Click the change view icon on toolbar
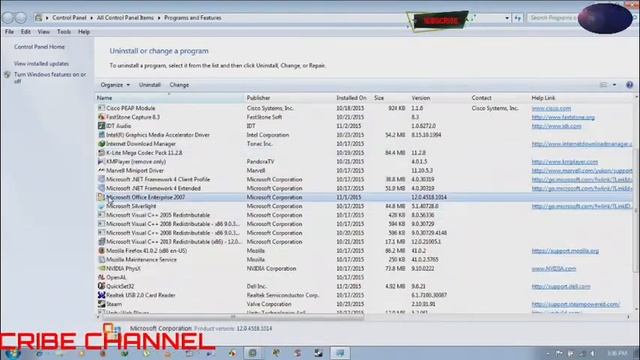This screenshot has height=360, width=640. coord(603,85)
